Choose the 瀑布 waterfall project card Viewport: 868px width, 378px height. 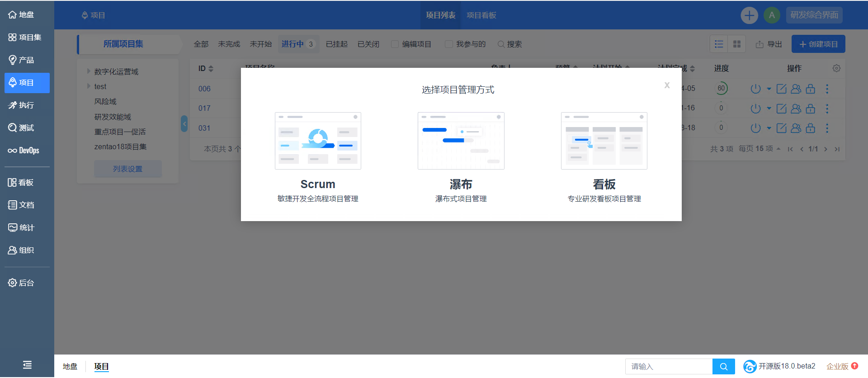[x=461, y=157]
